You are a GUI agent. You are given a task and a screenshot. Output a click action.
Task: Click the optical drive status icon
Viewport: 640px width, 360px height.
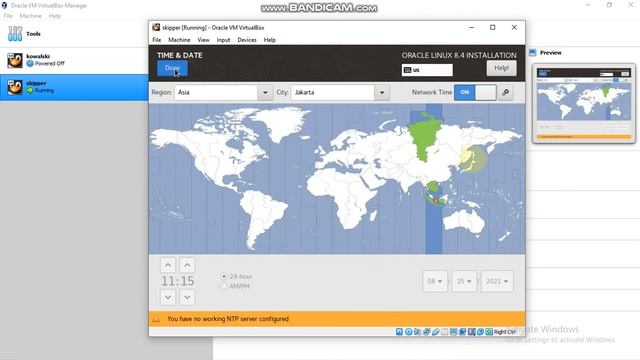point(409,332)
